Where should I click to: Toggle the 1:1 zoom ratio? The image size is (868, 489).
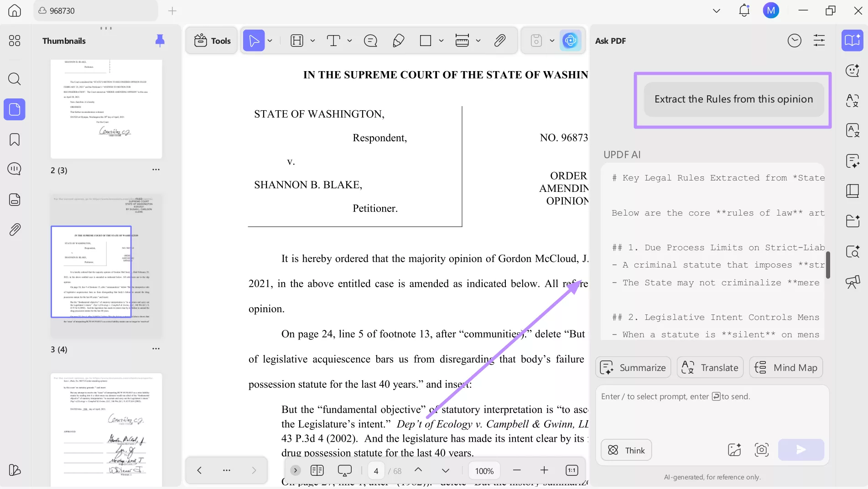571,470
